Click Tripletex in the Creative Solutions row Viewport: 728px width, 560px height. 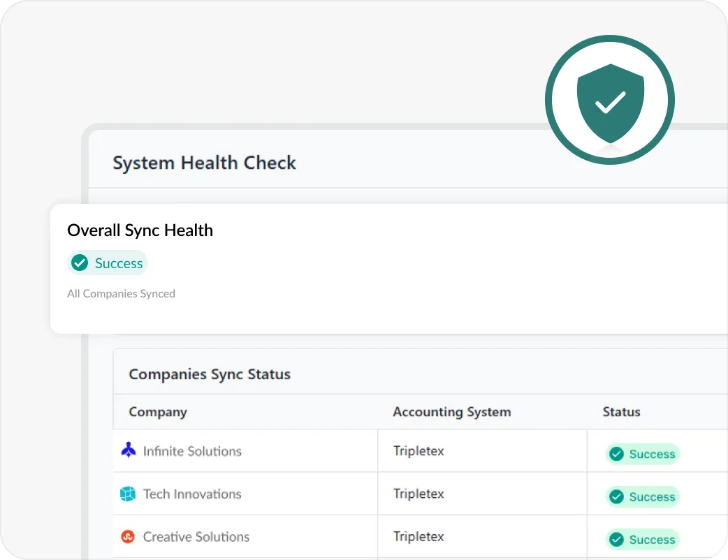click(x=418, y=536)
